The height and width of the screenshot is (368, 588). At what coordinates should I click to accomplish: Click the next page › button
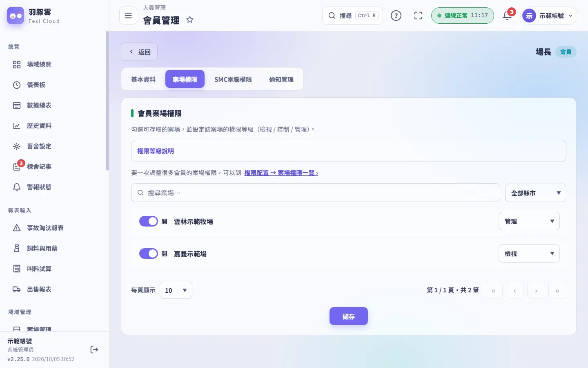tap(536, 290)
